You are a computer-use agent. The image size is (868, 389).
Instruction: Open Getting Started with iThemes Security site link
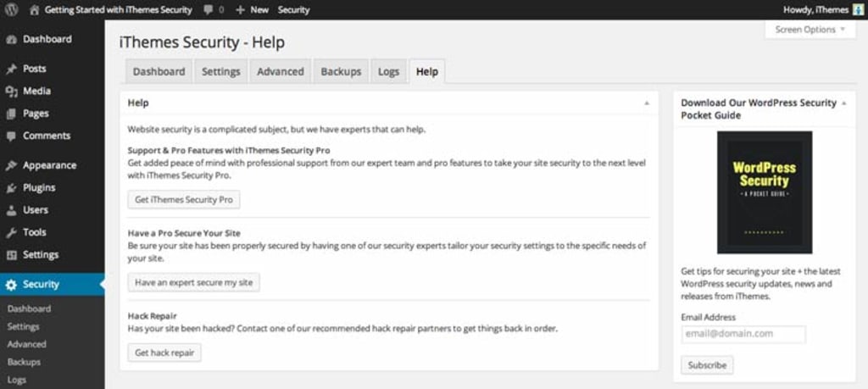[x=119, y=10]
